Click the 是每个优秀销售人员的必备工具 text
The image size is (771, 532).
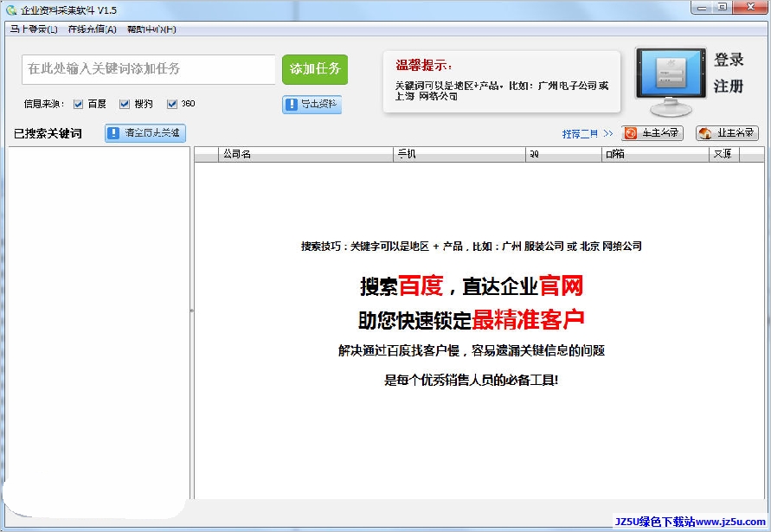click(471, 380)
